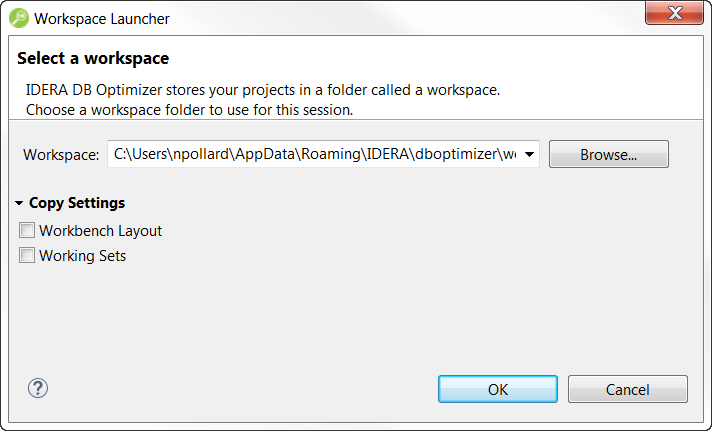Image resolution: width=712 pixels, height=431 pixels.
Task: Click the "Workbench Layout" label text
Action: [100, 231]
